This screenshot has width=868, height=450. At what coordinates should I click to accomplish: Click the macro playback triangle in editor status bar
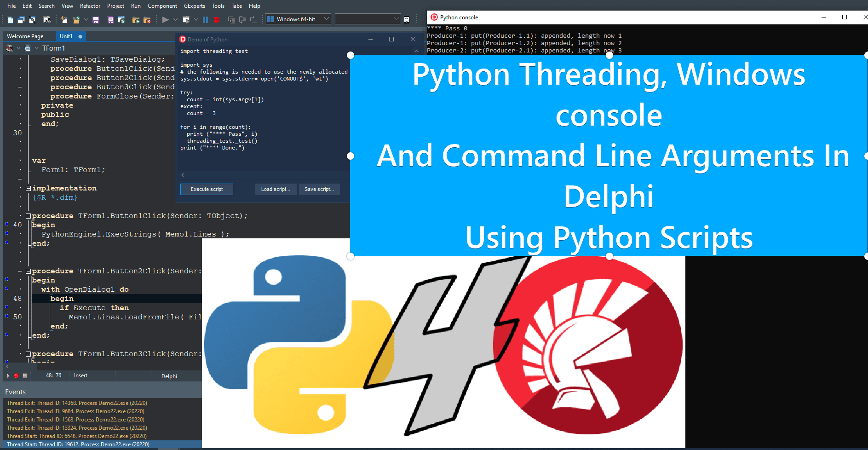[x=8, y=376]
